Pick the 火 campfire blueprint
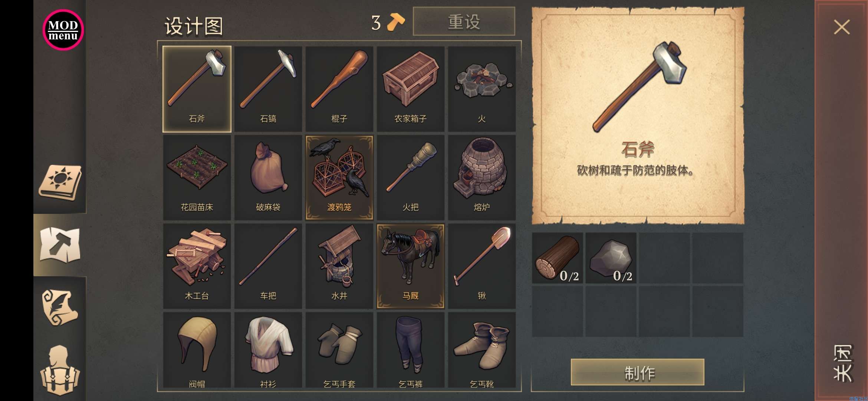The width and height of the screenshot is (868, 401). (x=481, y=89)
